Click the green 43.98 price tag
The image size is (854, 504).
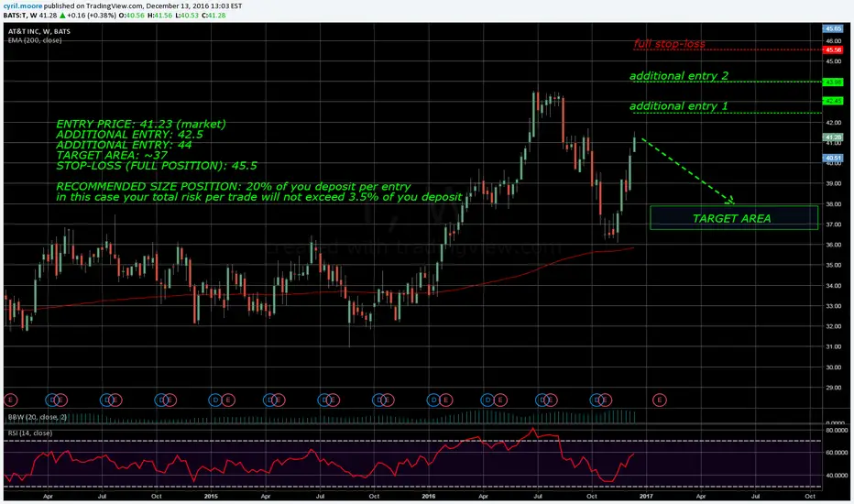[833, 82]
